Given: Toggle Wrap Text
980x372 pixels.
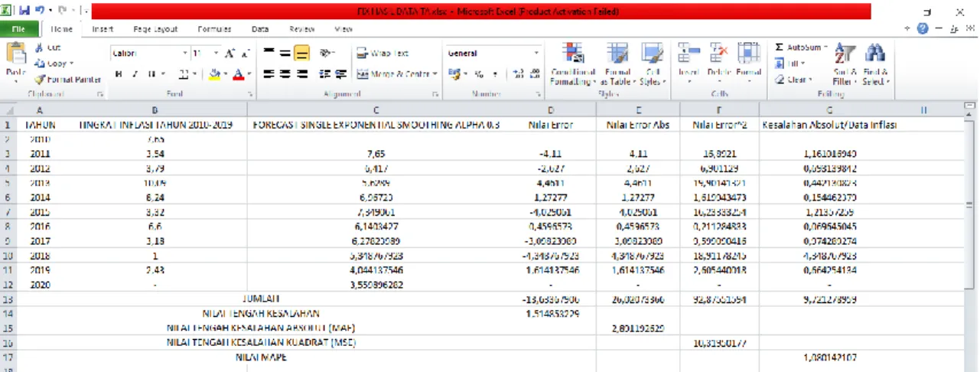Looking at the screenshot, I should [382, 54].
